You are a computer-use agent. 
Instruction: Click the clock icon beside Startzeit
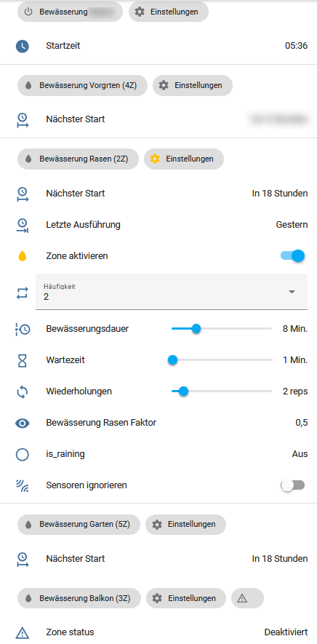22,46
